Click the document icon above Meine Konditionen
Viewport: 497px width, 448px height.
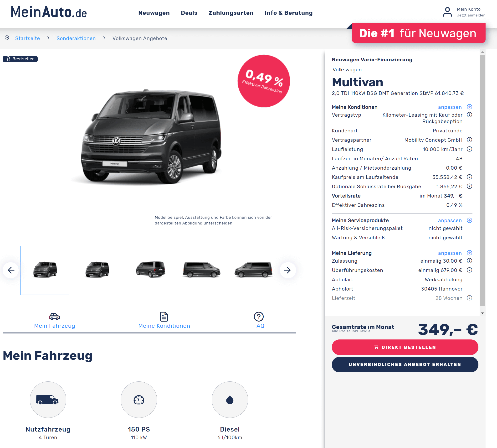coord(164,317)
